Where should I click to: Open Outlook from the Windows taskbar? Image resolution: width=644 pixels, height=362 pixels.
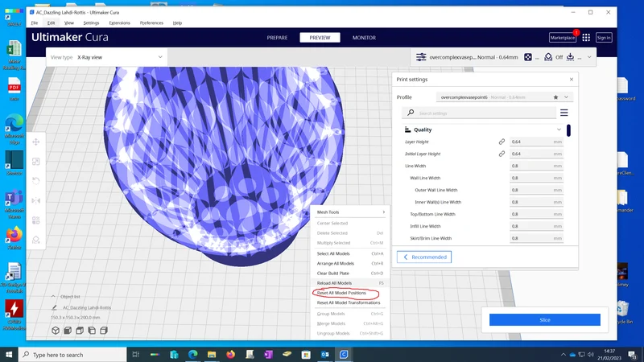pyautogui.click(x=325, y=354)
